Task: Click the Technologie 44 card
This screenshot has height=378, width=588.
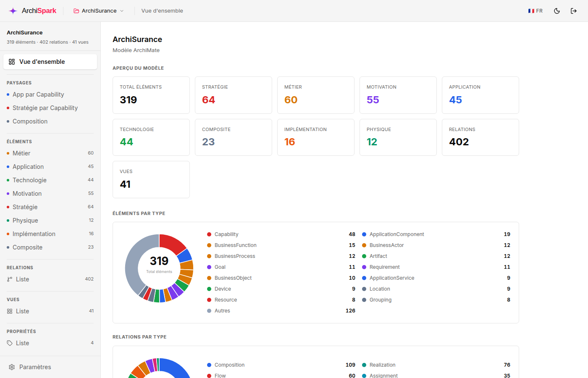Action: click(151, 137)
